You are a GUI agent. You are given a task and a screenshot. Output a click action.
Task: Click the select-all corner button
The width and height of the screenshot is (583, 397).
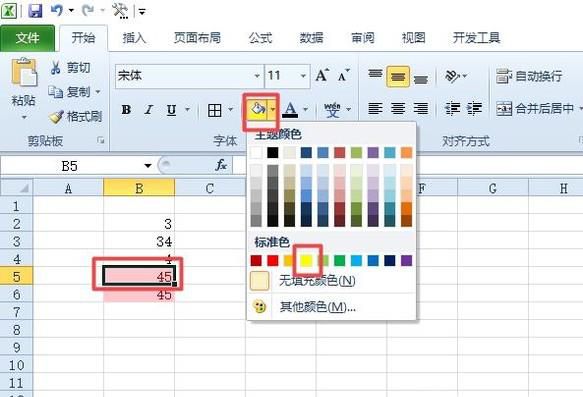click(x=16, y=188)
